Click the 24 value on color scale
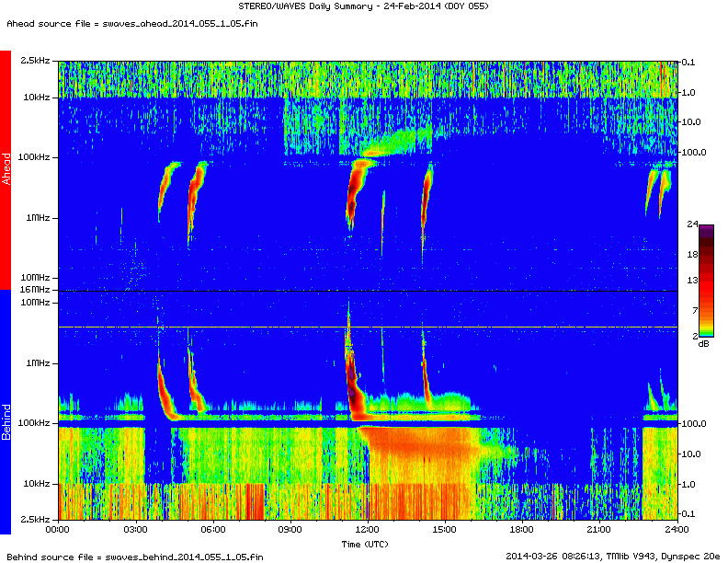This screenshot has width=728, height=563. point(692,224)
